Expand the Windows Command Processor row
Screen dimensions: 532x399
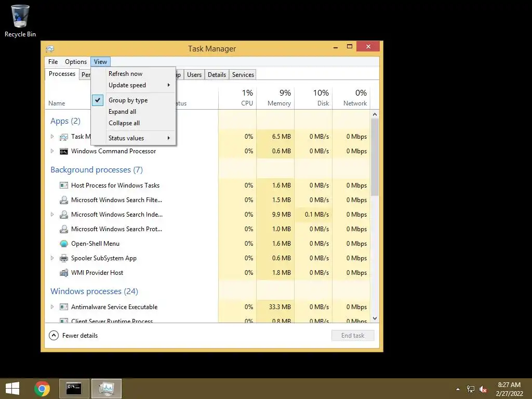click(52, 151)
